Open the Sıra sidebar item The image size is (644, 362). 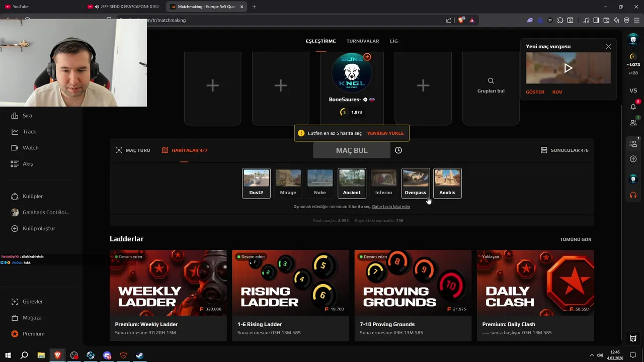[21, 116]
